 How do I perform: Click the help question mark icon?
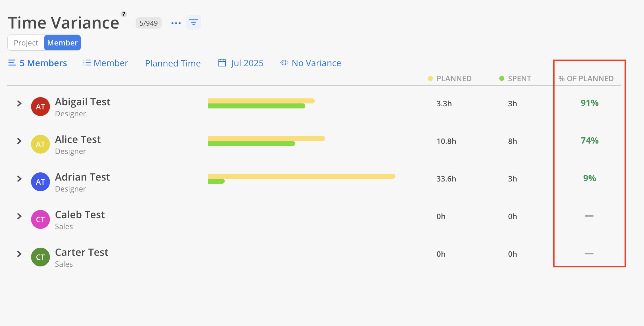(x=124, y=14)
